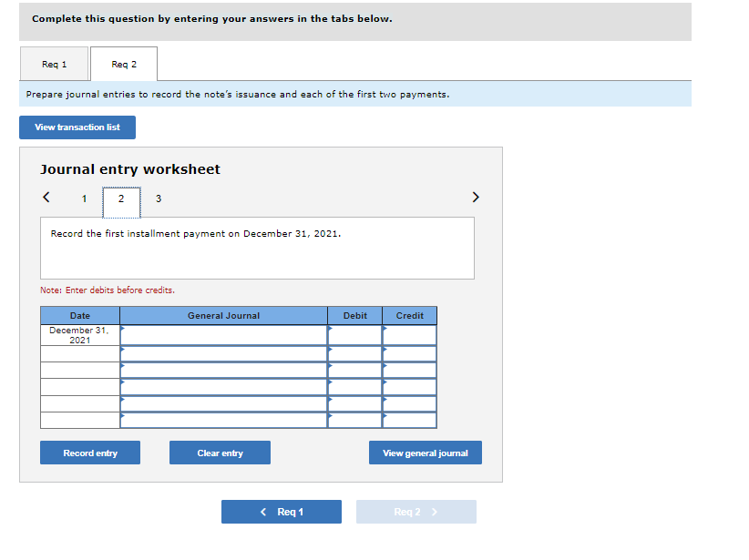Open General Journal account dropdown in December 31 row

pos(223,335)
